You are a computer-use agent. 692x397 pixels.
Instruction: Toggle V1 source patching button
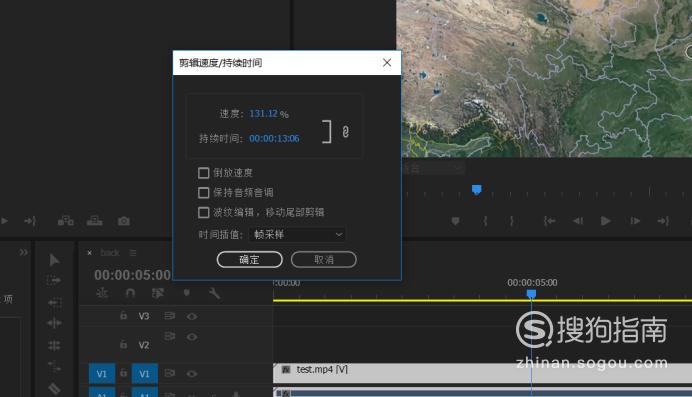coord(102,374)
